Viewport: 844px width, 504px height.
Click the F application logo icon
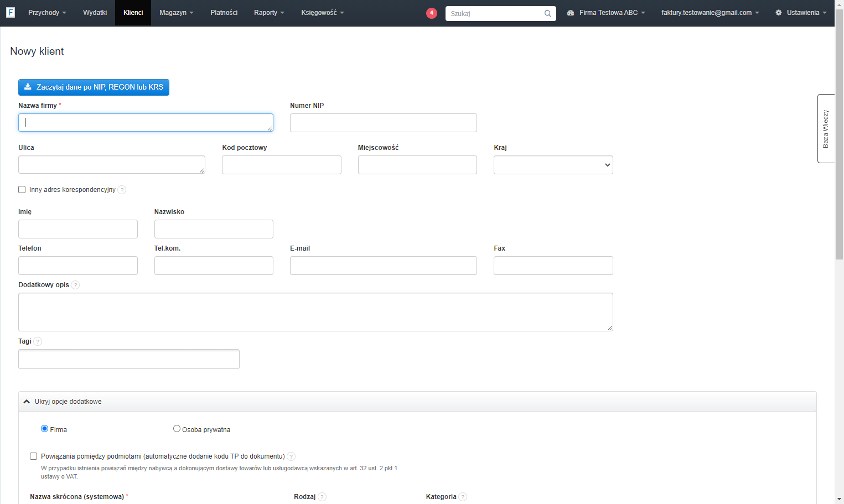pyautogui.click(x=11, y=12)
